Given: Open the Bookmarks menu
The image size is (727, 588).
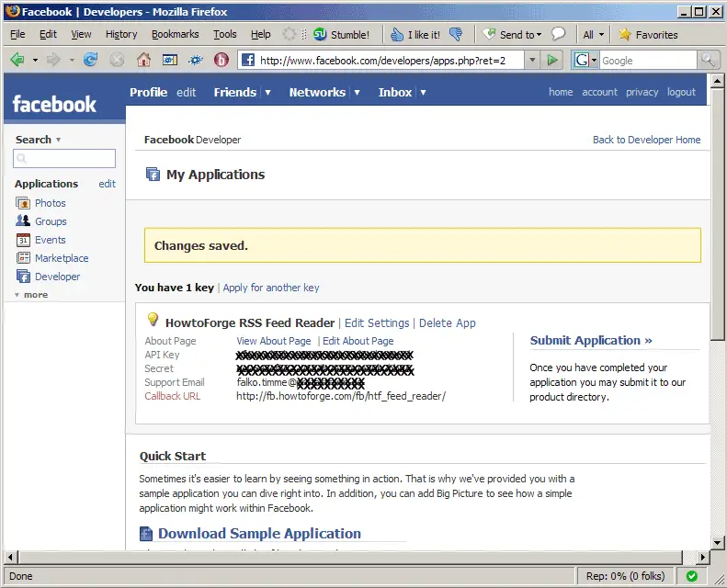Looking at the screenshot, I should [x=175, y=34].
